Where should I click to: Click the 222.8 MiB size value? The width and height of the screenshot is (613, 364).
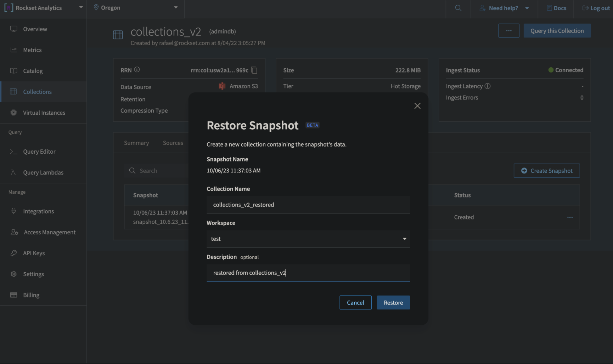(x=408, y=70)
